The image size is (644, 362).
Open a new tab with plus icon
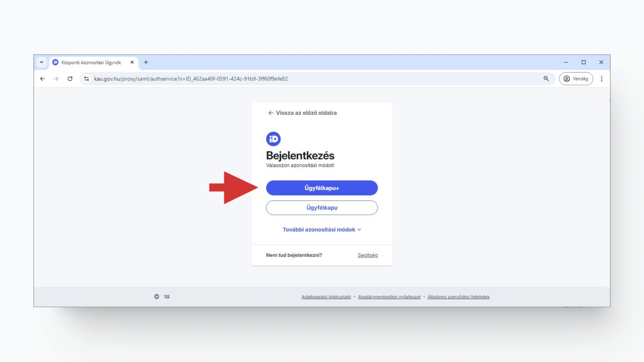(146, 62)
